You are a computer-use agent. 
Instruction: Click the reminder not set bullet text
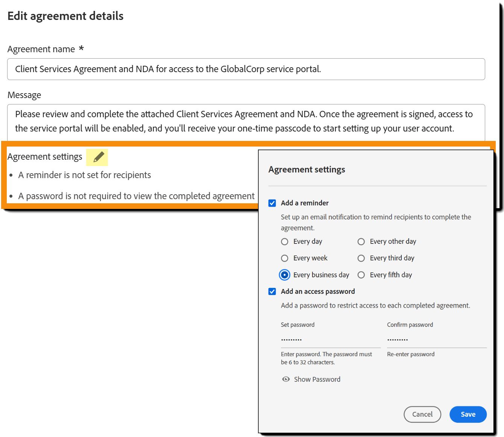point(85,175)
